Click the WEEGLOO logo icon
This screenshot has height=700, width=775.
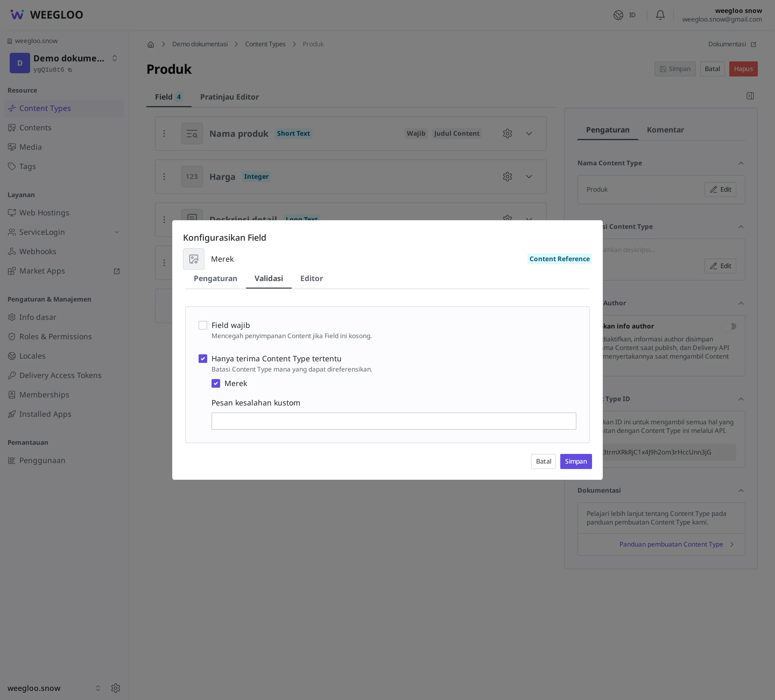17,15
